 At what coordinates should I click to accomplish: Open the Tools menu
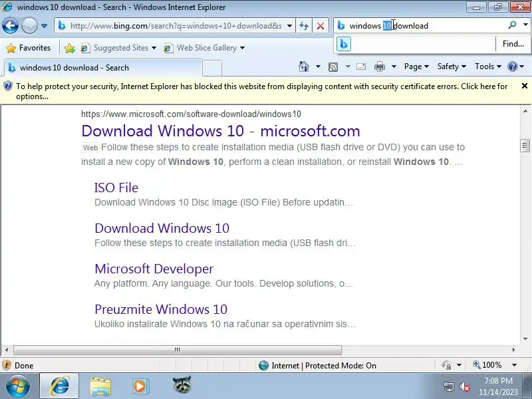(488, 66)
